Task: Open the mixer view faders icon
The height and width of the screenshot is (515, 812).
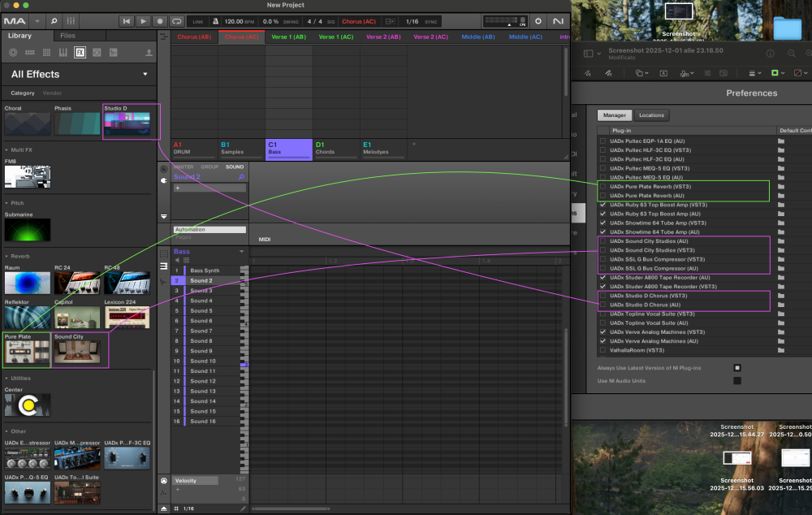Action: (x=71, y=21)
